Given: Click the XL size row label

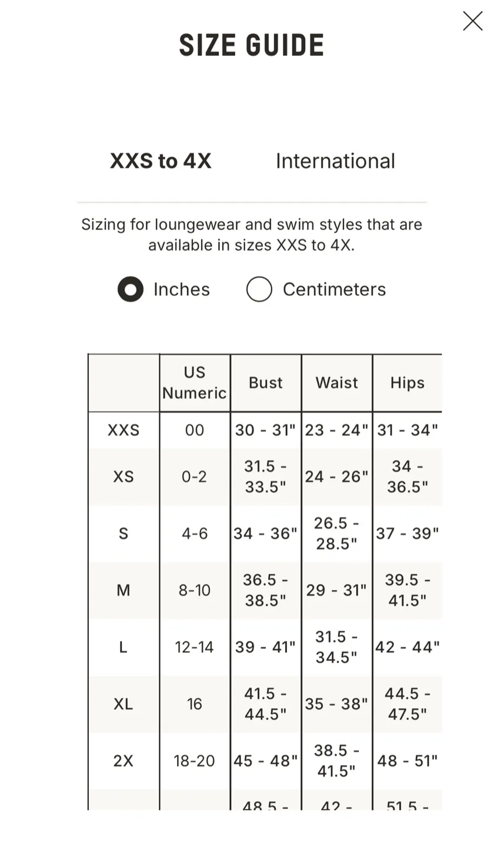Looking at the screenshot, I should point(123,704).
